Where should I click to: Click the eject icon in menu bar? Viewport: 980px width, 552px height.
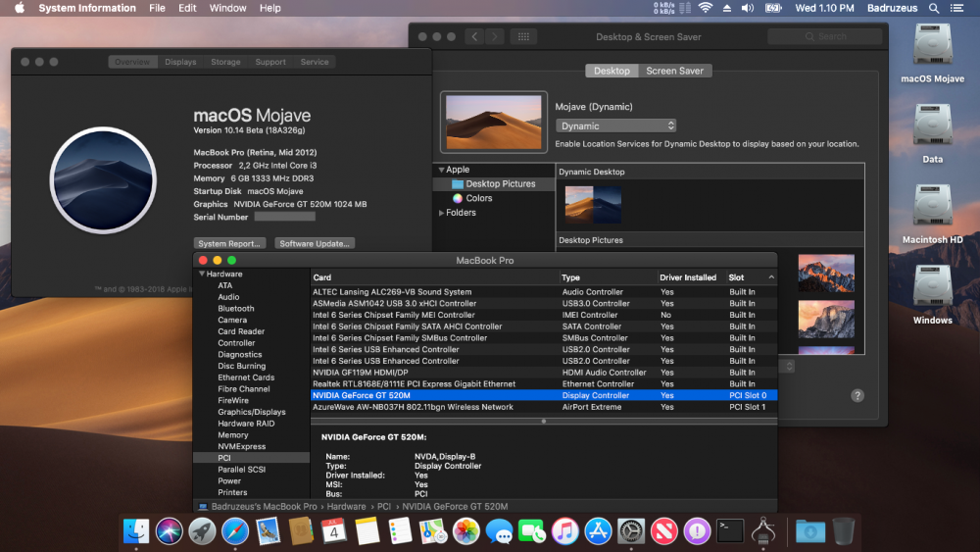[x=727, y=8]
